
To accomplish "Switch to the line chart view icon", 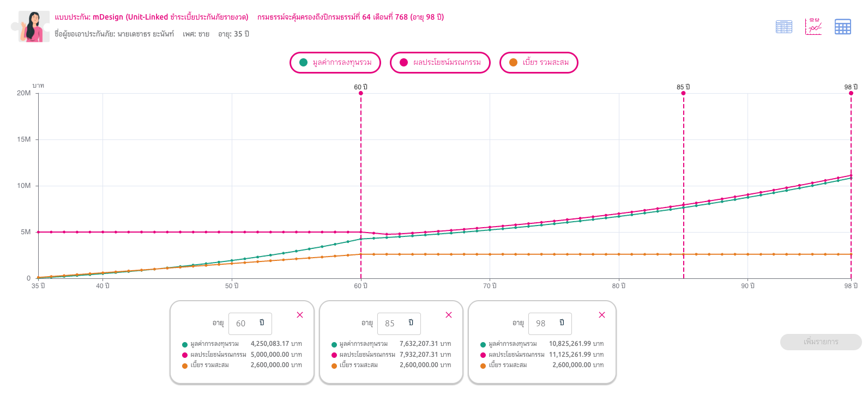I will click(x=813, y=26).
